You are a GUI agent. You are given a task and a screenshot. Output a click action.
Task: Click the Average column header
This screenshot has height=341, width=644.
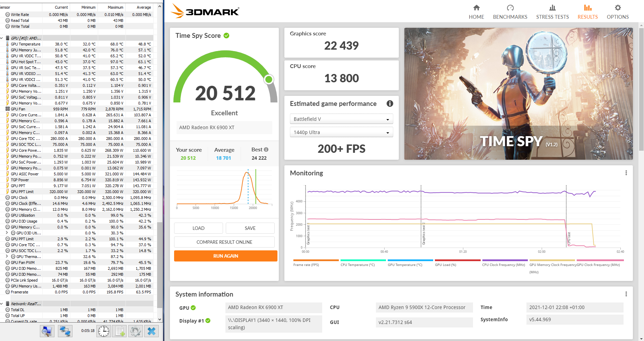point(139,7)
